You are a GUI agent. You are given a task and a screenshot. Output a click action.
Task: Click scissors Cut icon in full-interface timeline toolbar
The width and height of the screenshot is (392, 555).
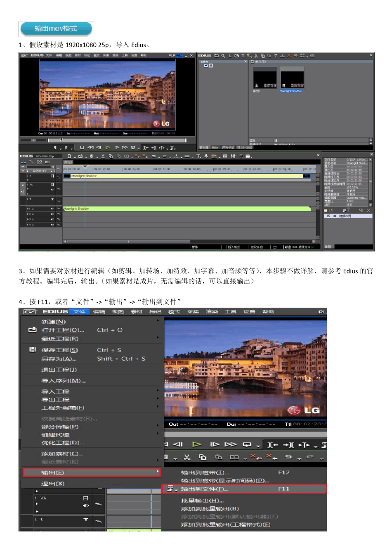coord(103,156)
